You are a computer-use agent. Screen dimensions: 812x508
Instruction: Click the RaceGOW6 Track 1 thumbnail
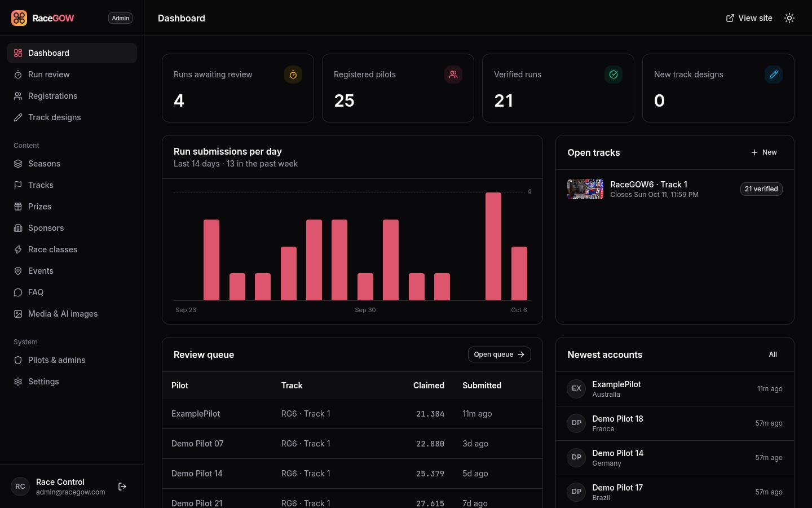point(585,189)
